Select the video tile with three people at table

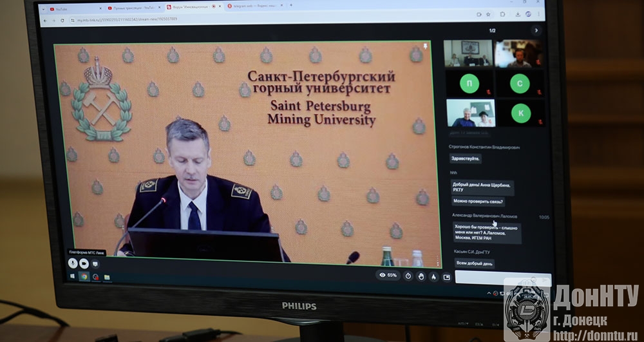(468, 53)
